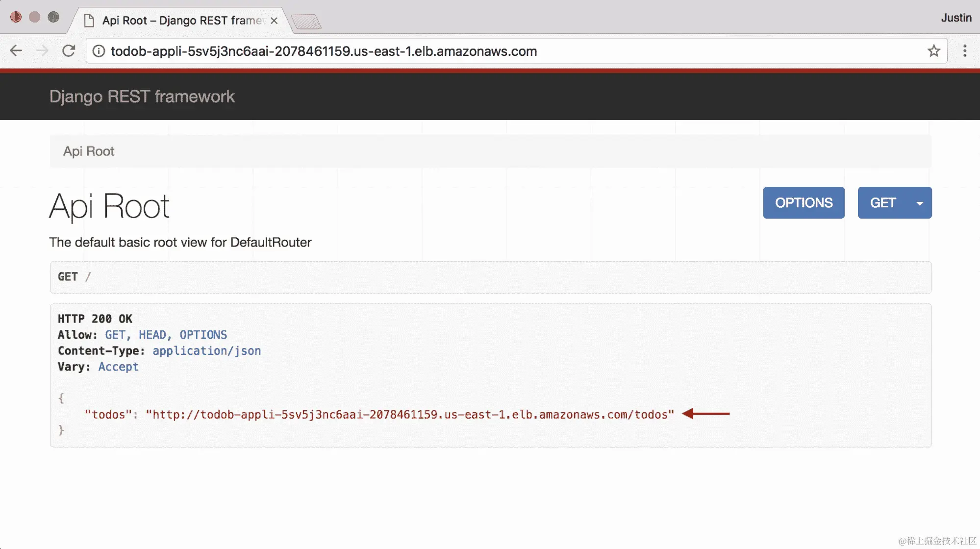Open a new tab with the blank tab button
980x549 pixels.
(x=306, y=22)
